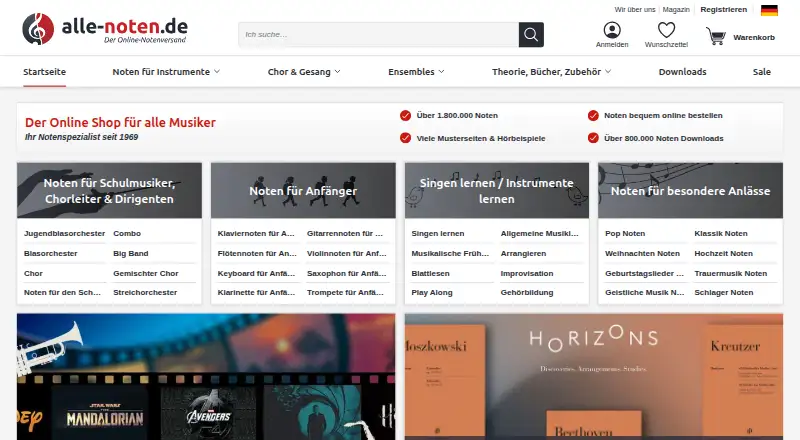Open Noten für Schulmusiker banner

point(109,190)
